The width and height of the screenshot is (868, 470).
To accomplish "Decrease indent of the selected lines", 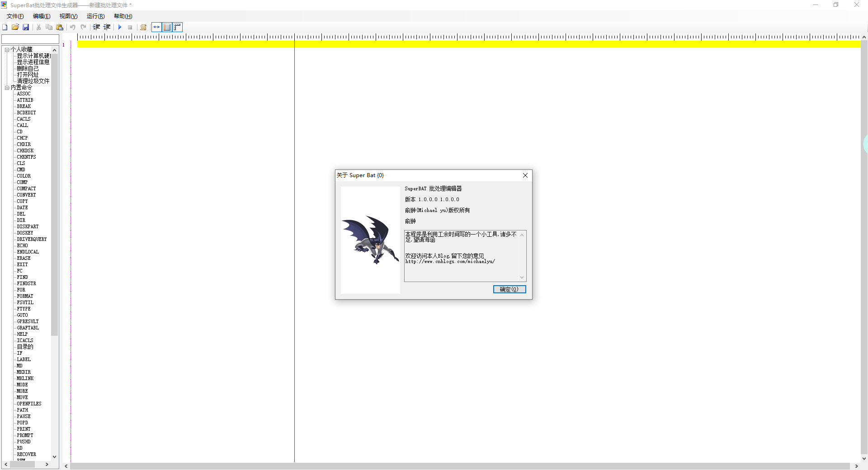I will coord(107,27).
